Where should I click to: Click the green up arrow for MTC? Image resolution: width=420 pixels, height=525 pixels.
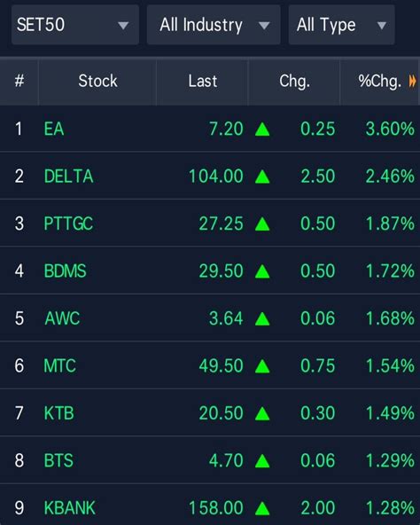pyautogui.click(x=262, y=366)
